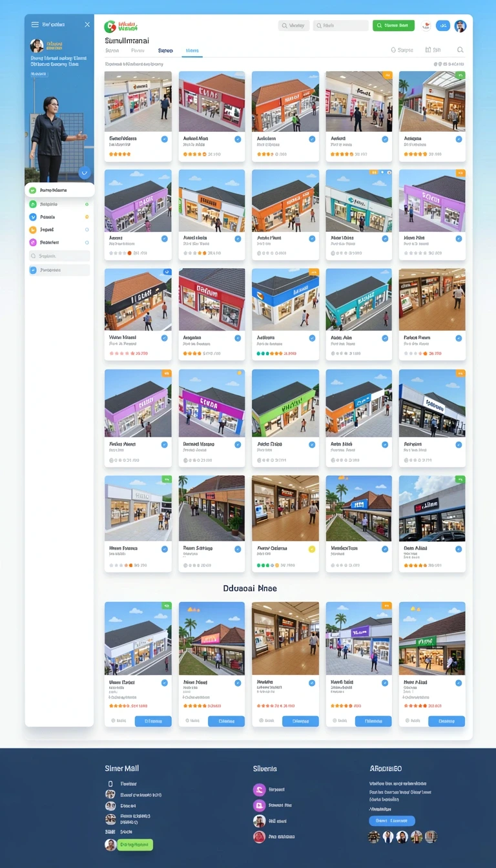Open the highlighted white sidebar menu item
The height and width of the screenshot is (868, 496).
pyautogui.click(x=59, y=191)
